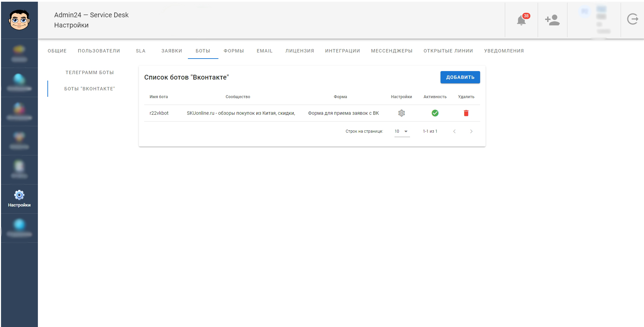This screenshot has width=644, height=327.
Task: Click the 'Имя бота' column header
Action: tap(159, 97)
